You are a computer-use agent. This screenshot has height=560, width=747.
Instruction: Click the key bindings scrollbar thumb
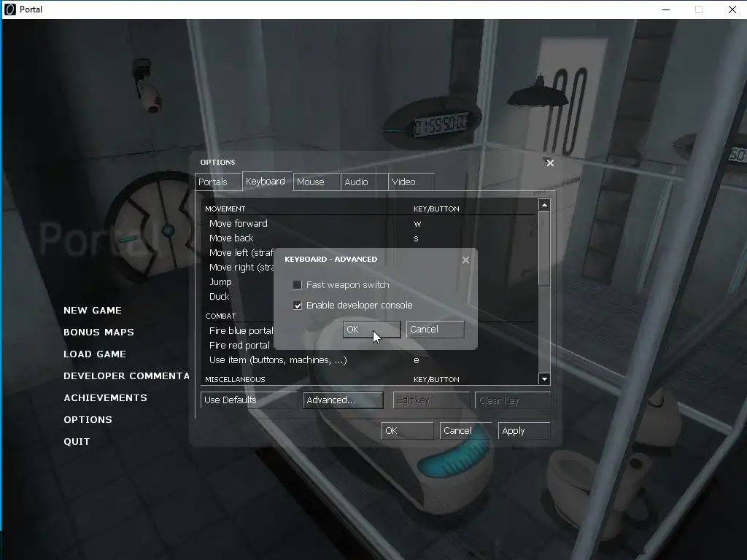pos(544,249)
